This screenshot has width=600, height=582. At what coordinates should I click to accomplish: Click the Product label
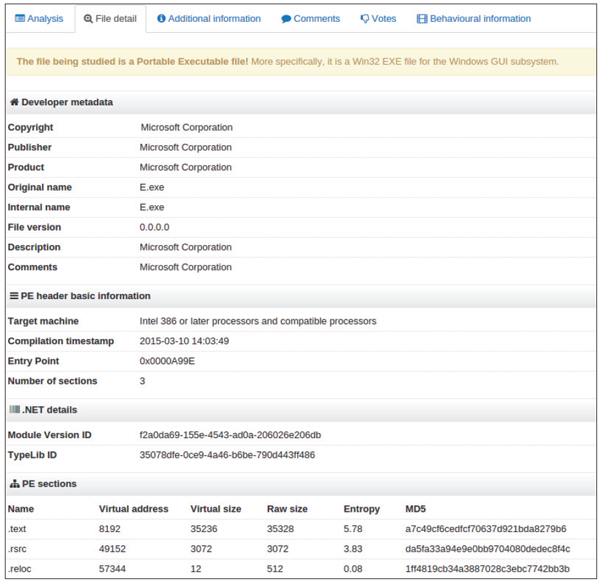pyautogui.click(x=26, y=167)
